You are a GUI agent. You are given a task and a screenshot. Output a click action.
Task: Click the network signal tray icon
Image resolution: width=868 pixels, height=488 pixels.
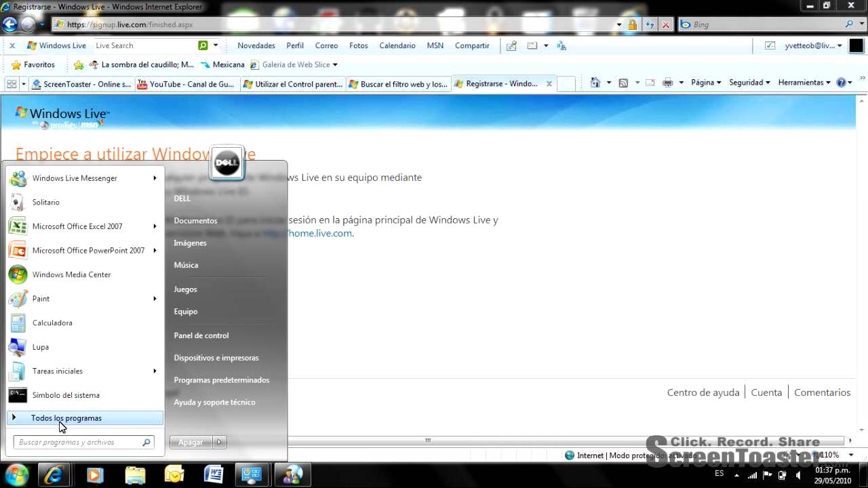click(x=751, y=475)
